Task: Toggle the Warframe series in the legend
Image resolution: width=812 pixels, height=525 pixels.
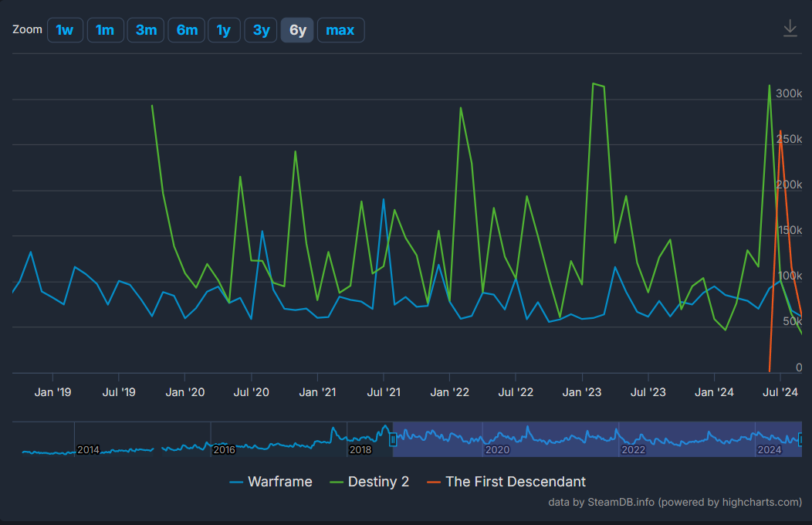Action: [271, 482]
